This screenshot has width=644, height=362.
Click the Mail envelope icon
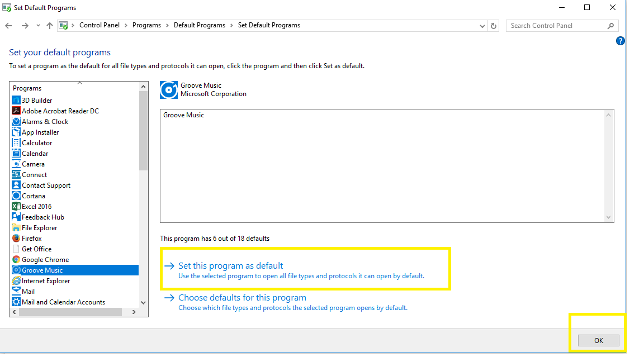pos(16,292)
